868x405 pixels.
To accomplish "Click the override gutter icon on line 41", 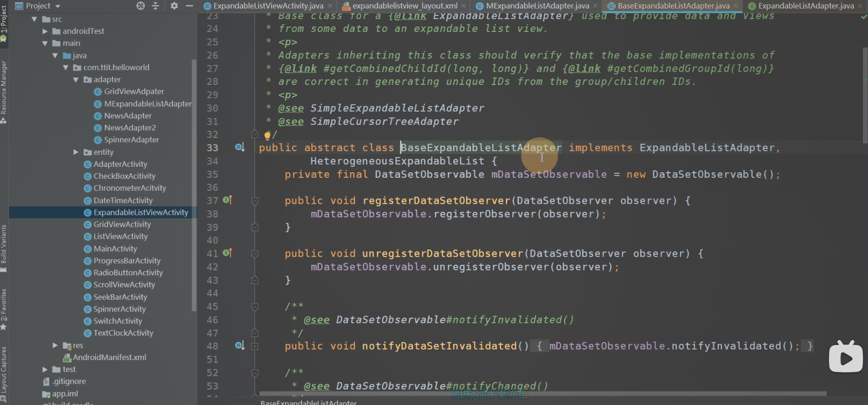I will tap(227, 253).
